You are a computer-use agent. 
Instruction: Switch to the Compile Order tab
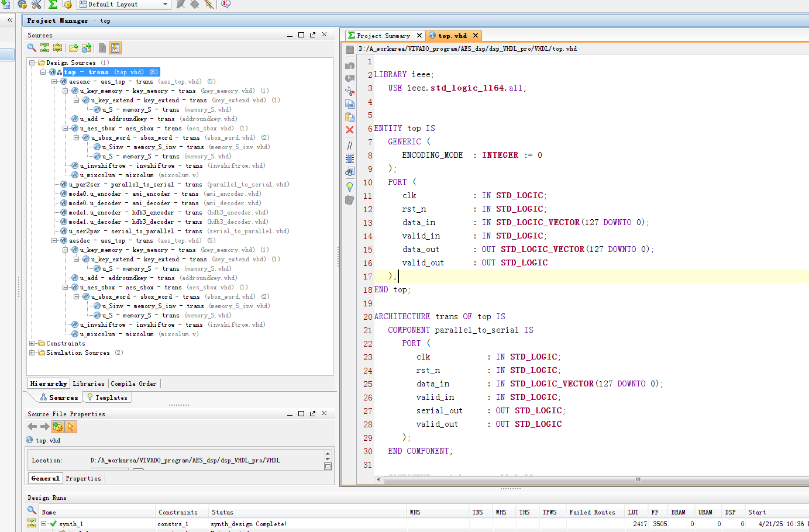coord(133,384)
